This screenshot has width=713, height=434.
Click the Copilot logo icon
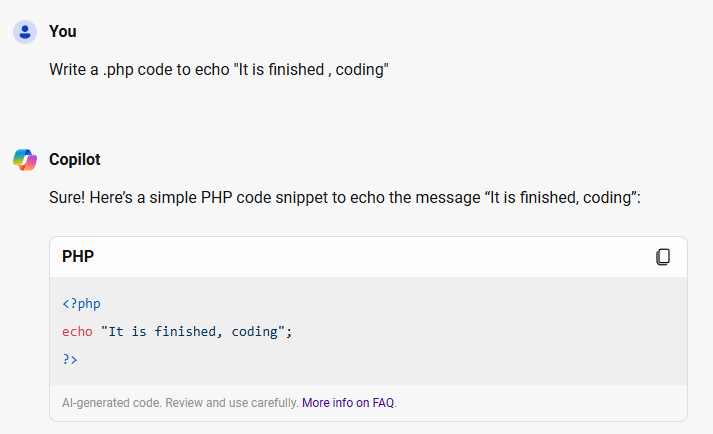[25, 160]
